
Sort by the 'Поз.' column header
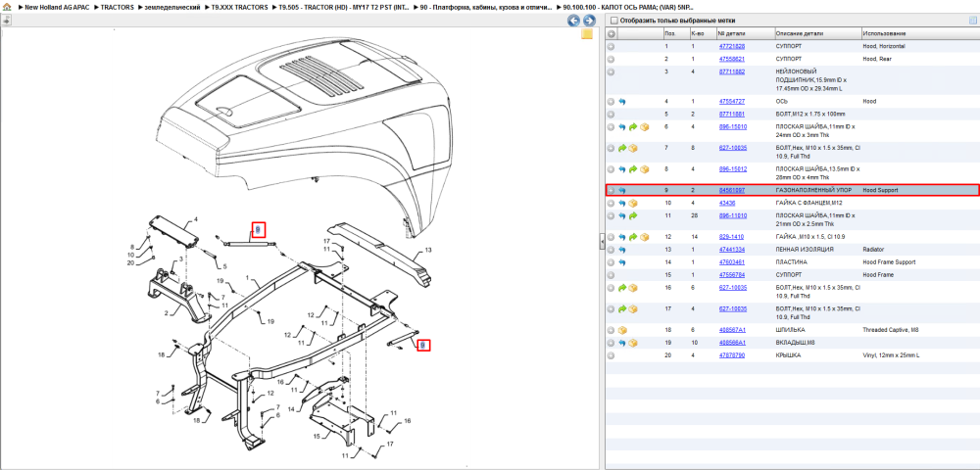675,33
